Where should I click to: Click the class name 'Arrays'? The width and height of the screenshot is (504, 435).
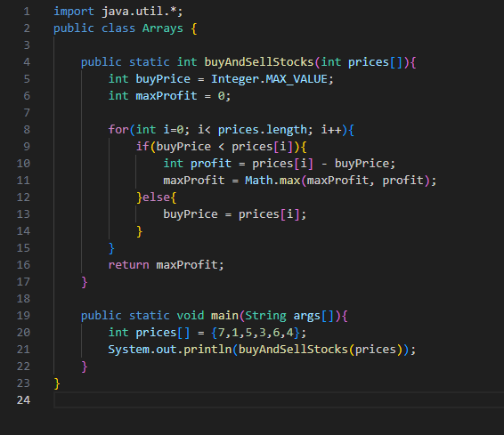point(163,28)
